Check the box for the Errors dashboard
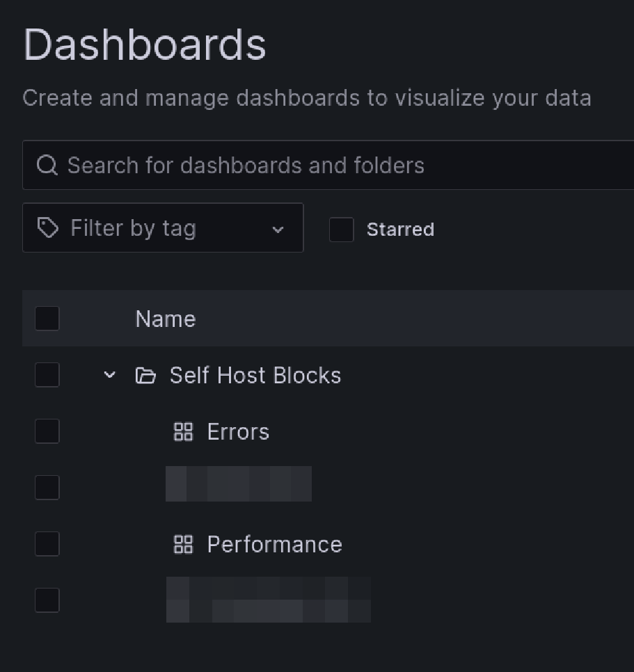 click(x=47, y=432)
